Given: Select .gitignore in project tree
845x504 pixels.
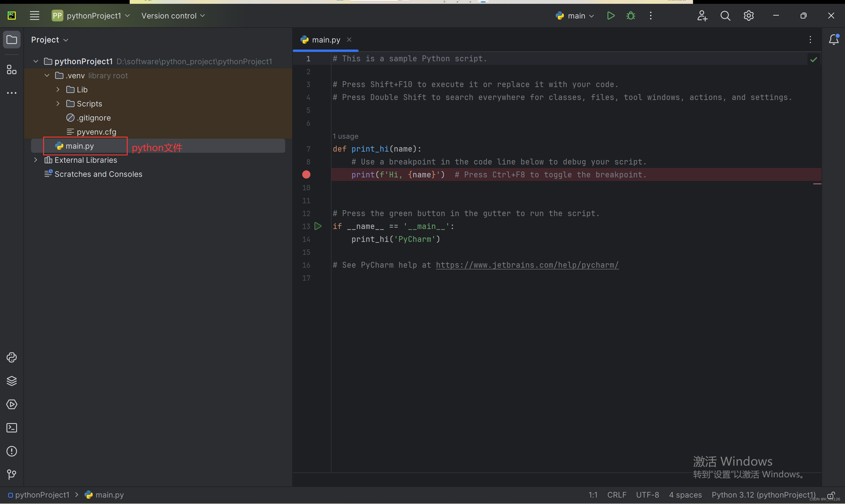Looking at the screenshot, I should (x=88, y=118).
